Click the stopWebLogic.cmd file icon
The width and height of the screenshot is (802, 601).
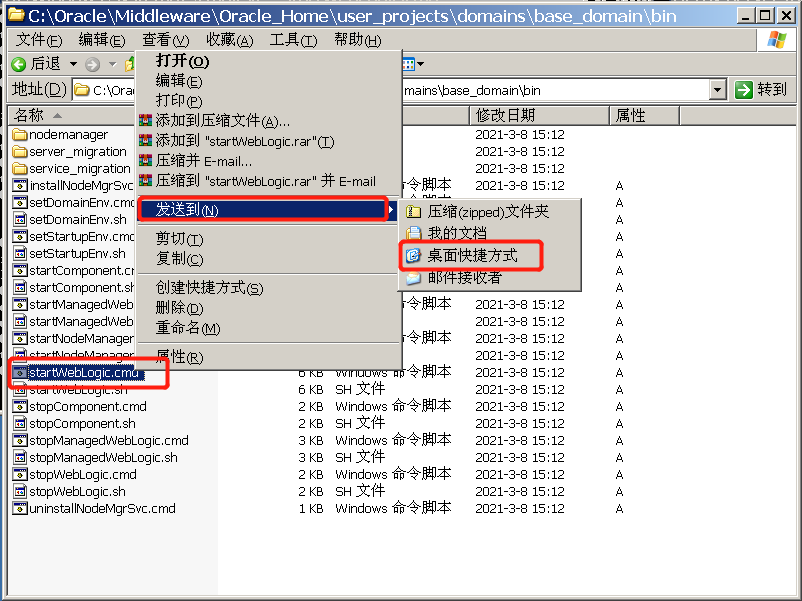click(x=19, y=474)
